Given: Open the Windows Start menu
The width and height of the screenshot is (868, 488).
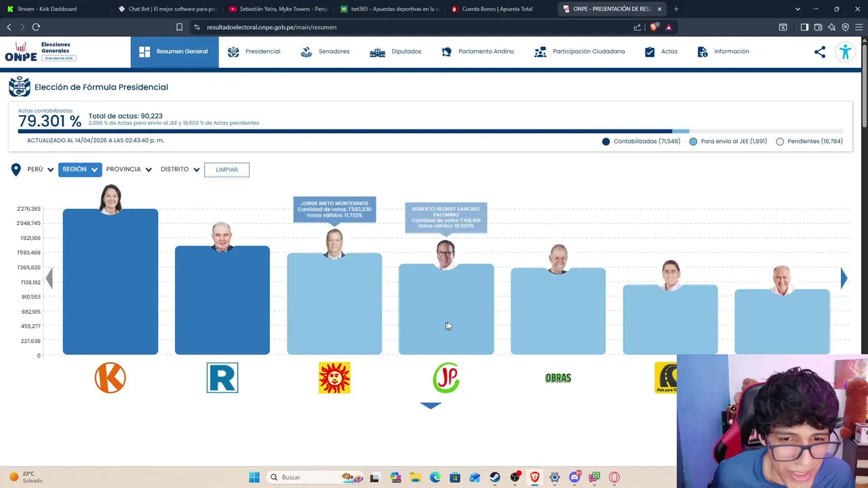Looking at the screenshot, I should (254, 477).
